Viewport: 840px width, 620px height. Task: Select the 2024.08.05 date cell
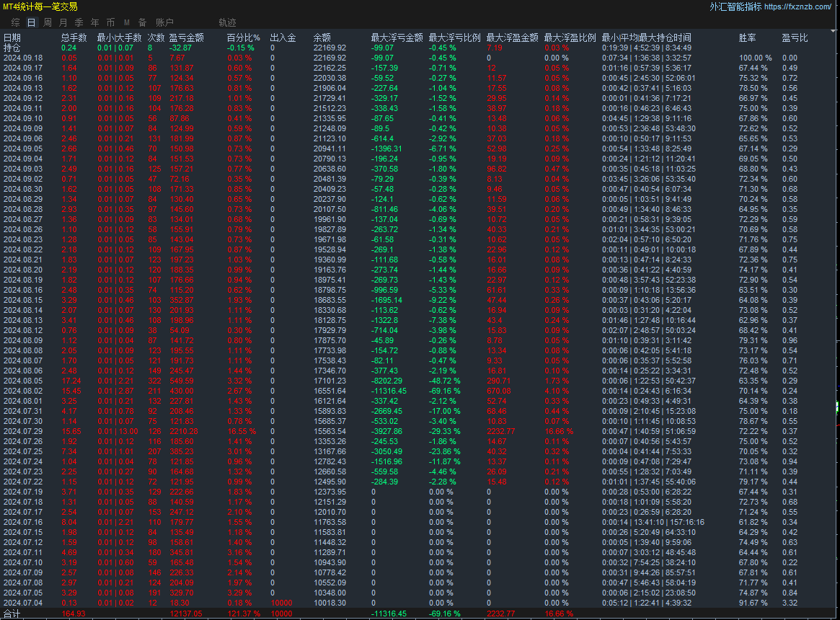pos(23,381)
